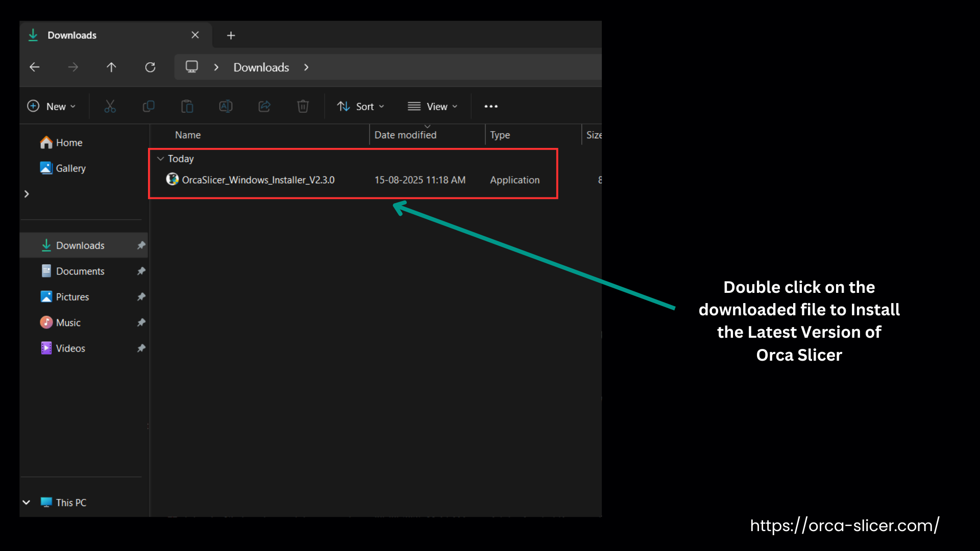
Task: Sort by Date modified column header
Action: (405, 135)
